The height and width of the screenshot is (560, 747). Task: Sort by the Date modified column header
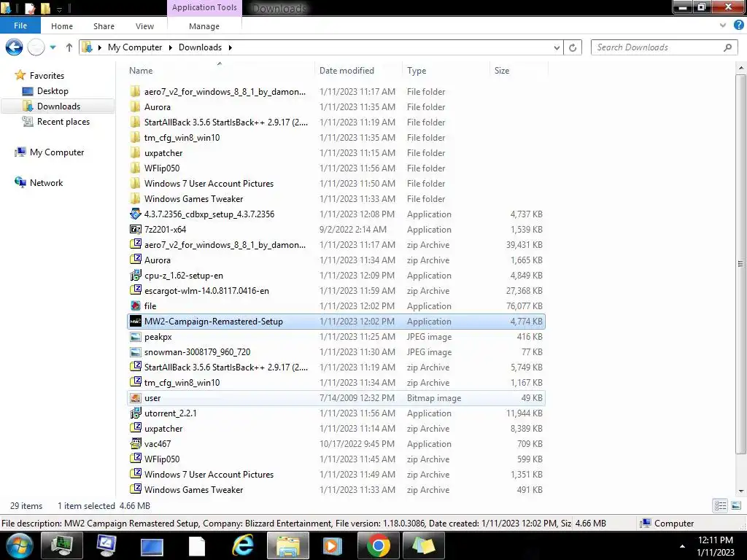pyautogui.click(x=347, y=71)
